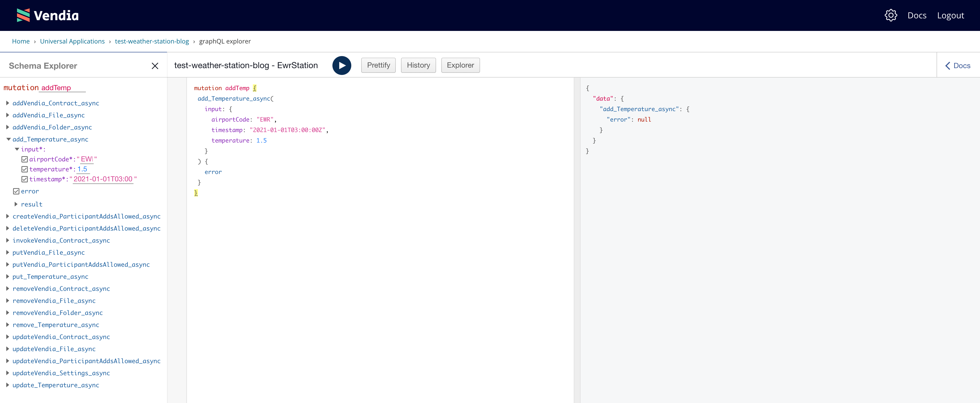
Task: Go to Home breadcrumb
Action: click(x=21, y=41)
